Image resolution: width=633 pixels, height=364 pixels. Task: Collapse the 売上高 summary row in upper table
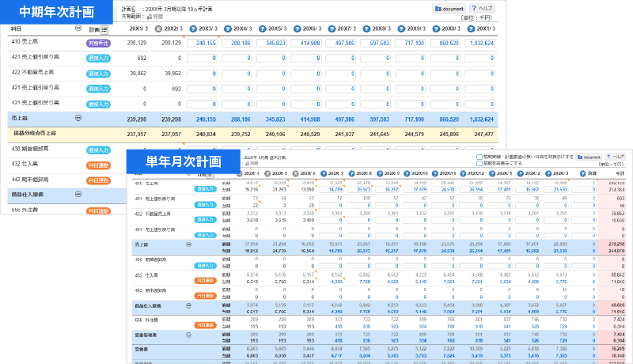pos(78,117)
